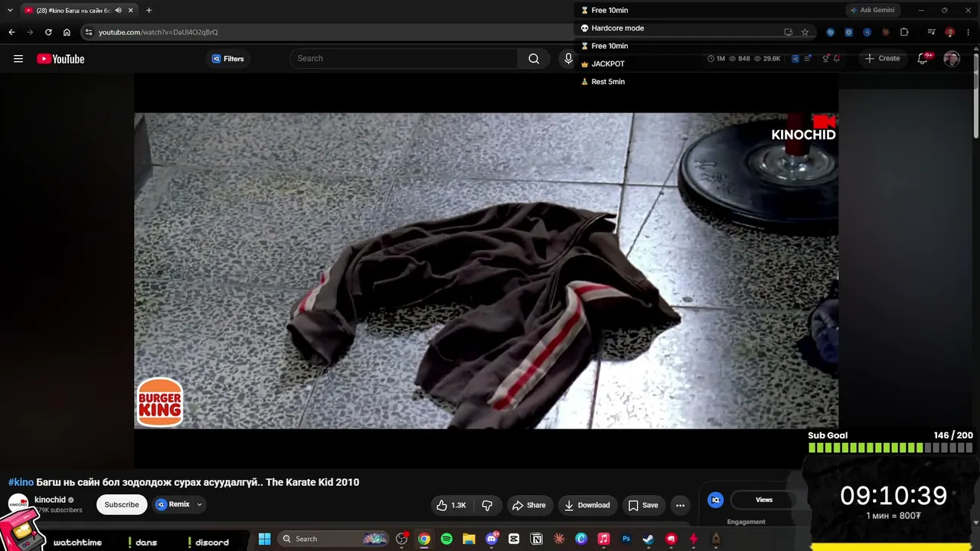Mute the tab audio speaker icon
Viewport: 980px width, 551px height.
pyautogui.click(x=118, y=10)
